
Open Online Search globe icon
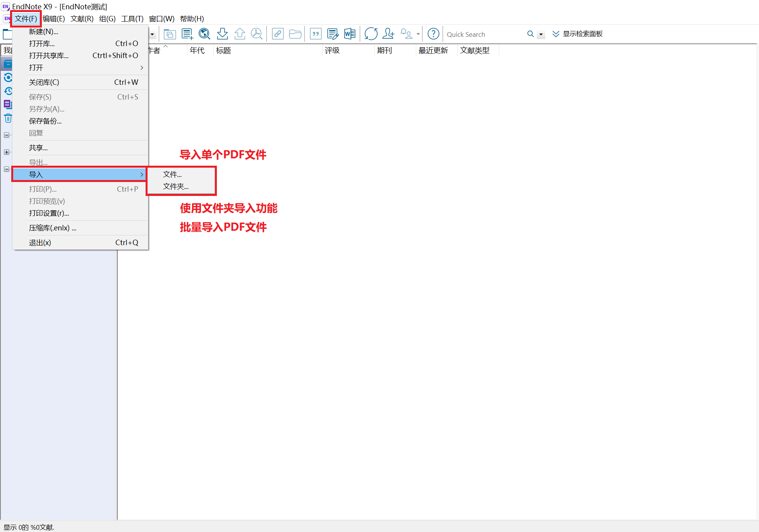[x=204, y=34]
